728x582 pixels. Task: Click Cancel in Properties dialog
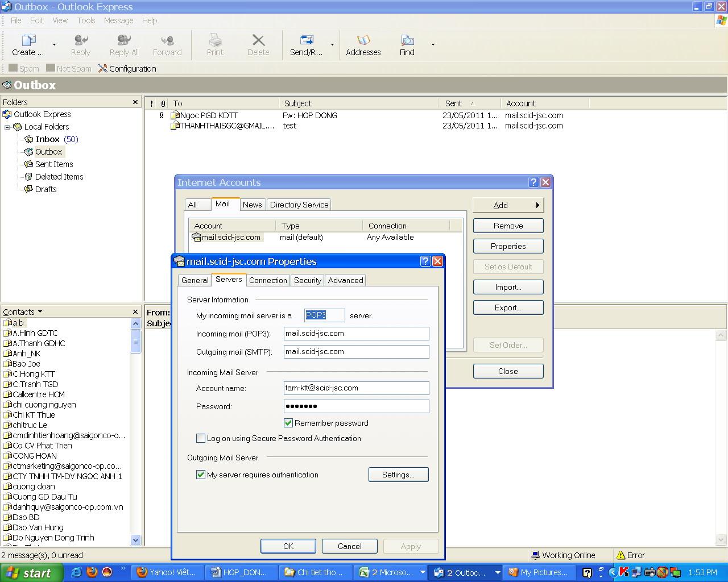349,546
